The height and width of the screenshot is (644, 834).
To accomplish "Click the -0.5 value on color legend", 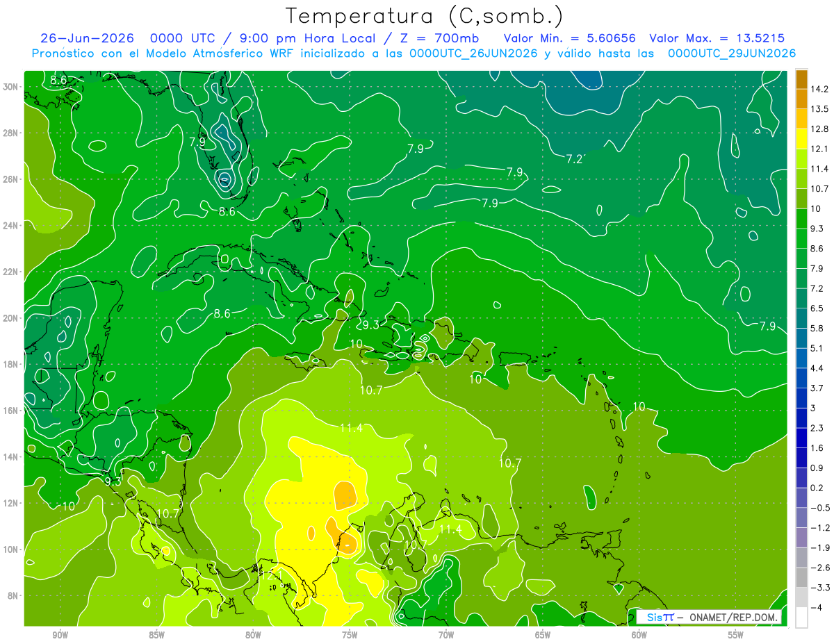I will click(819, 508).
